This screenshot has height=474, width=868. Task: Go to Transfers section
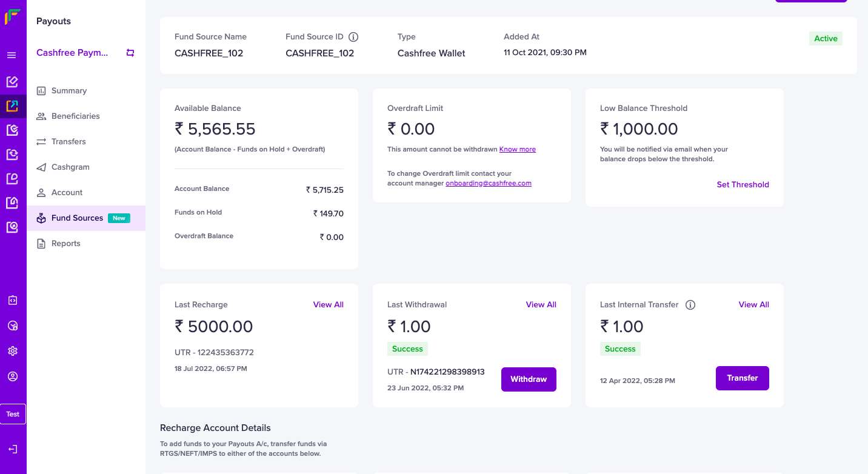click(68, 141)
